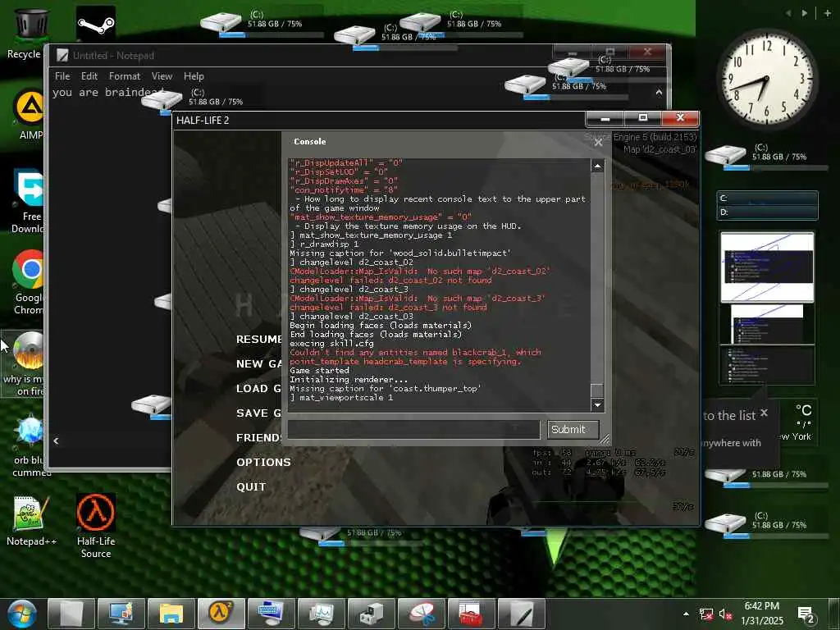Switch to Half-Life 2 taskbar button
This screenshot has height=630, width=840.
tap(221, 614)
